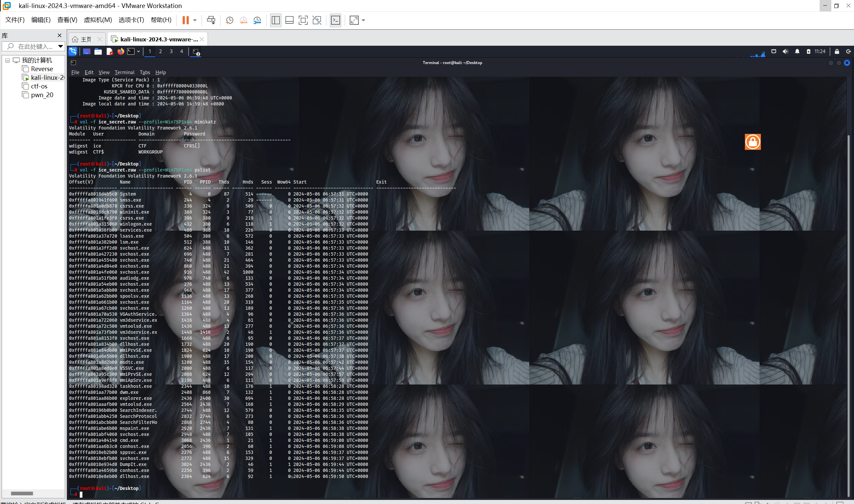Switch to workspace 3
The width and height of the screenshot is (854, 504).
(171, 52)
